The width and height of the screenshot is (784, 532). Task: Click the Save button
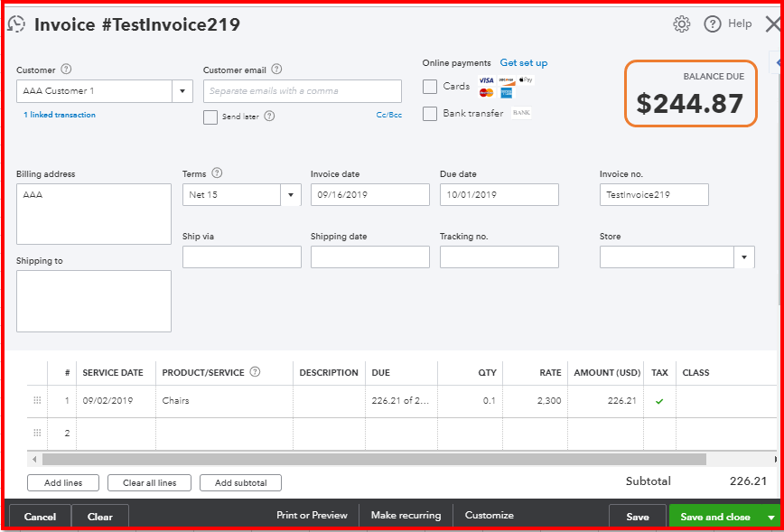coord(638,517)
